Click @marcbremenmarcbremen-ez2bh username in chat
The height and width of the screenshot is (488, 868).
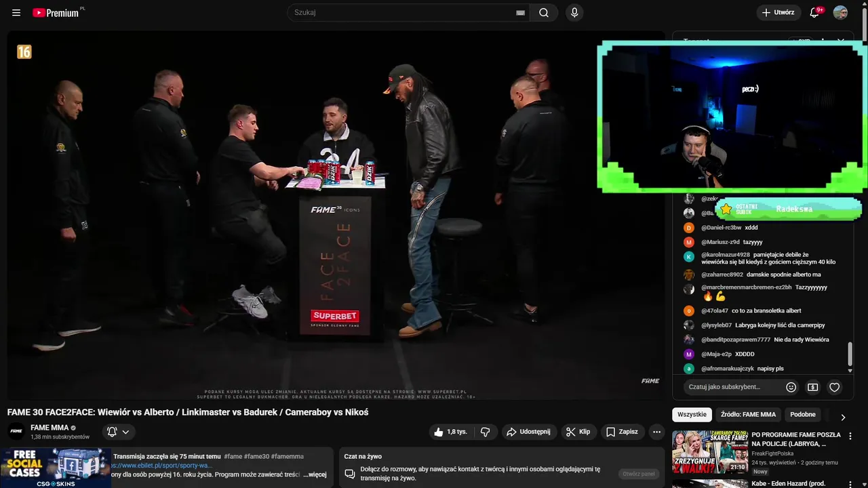coord(747,287)
